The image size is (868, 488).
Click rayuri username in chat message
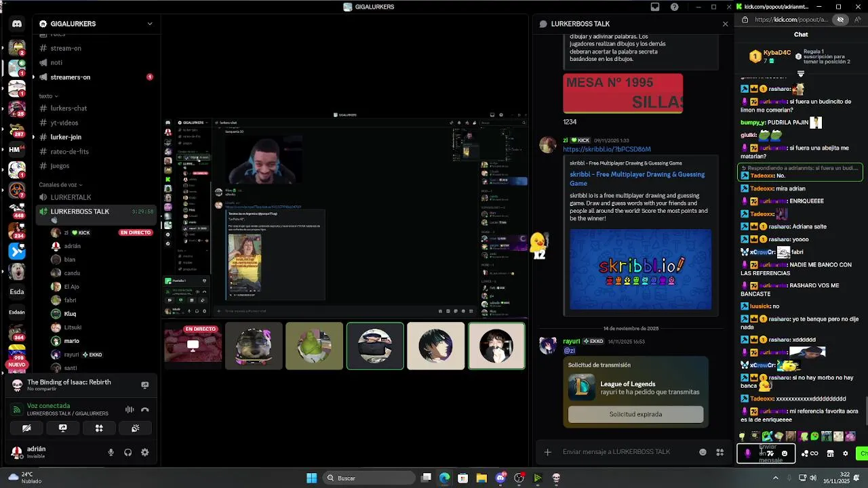572,342
